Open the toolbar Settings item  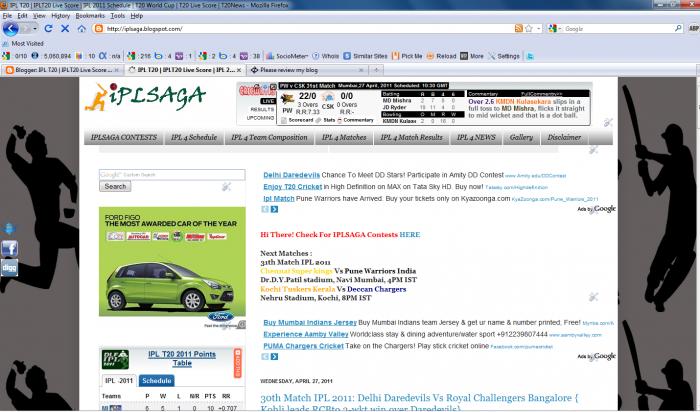pyautogui.click(x=504, y=56)
